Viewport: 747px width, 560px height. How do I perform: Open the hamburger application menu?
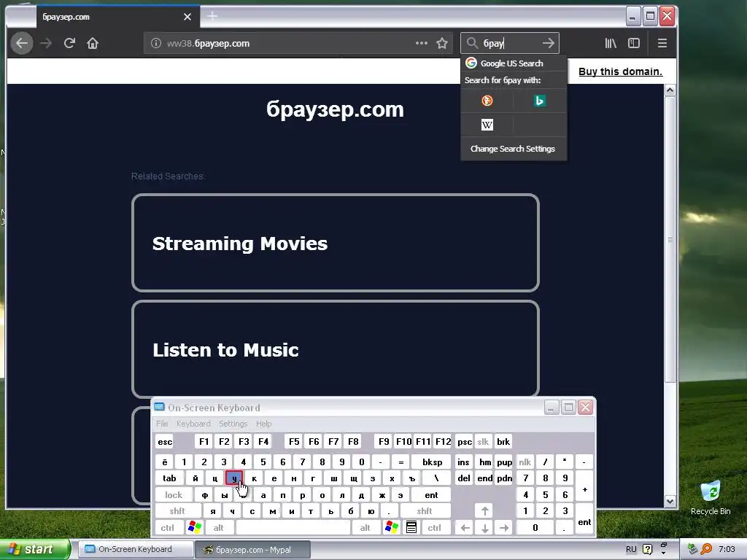click(x=662, y=43)
